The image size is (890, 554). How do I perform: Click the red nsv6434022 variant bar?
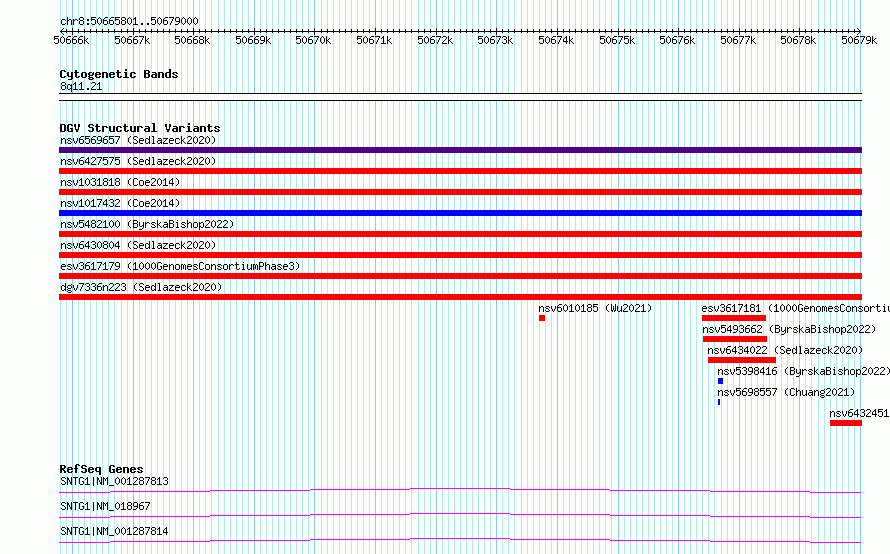click(x=742, y=360)
